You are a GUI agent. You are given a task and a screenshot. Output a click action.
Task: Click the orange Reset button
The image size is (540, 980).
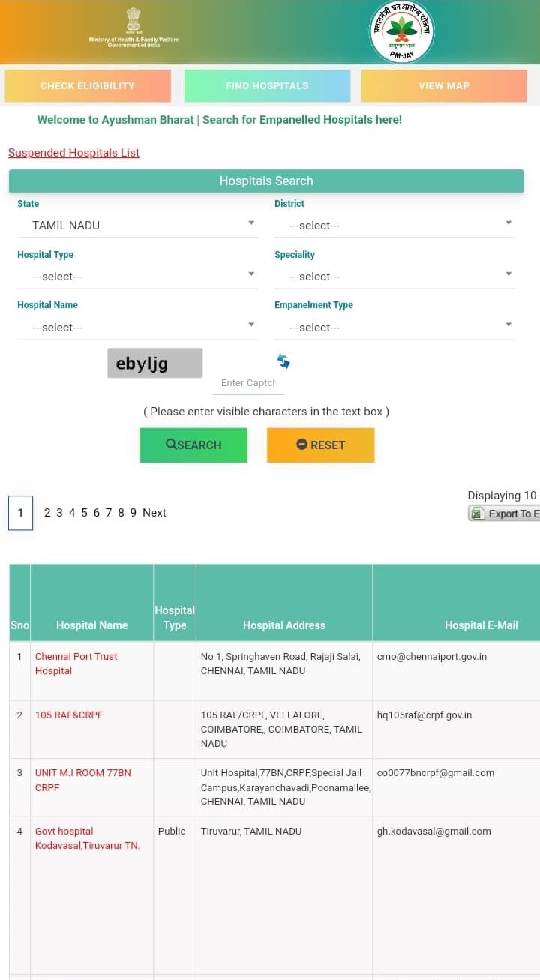[x=321, y=445]
